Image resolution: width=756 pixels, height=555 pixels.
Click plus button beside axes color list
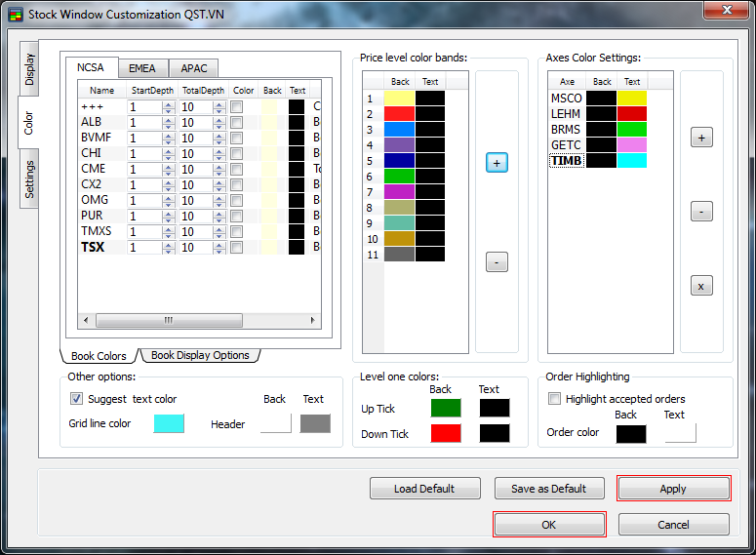701,138
